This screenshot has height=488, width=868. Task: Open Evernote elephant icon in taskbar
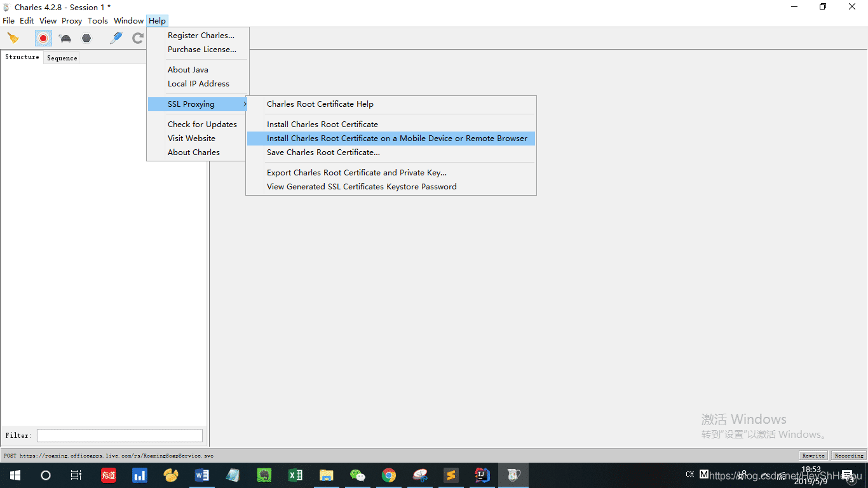[264, 475]
